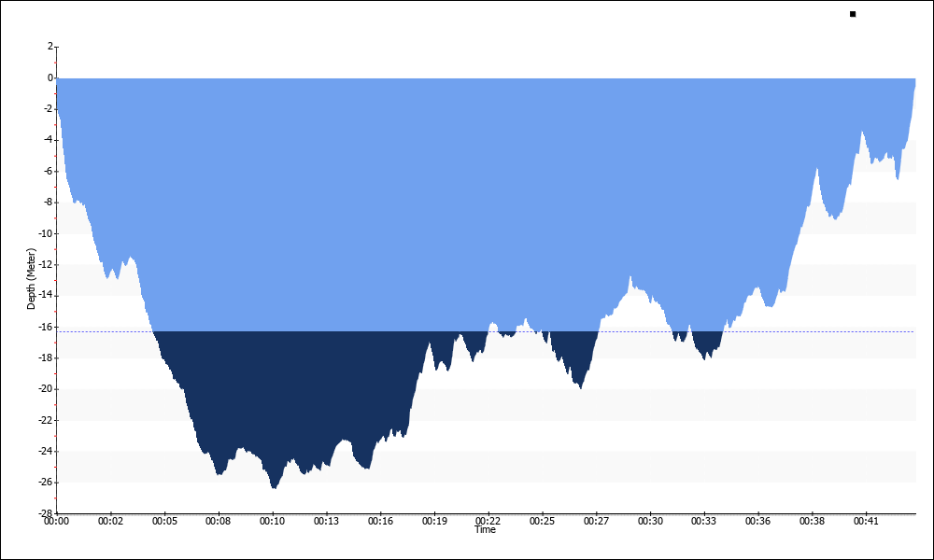Click the depth axis label -16

click(x=46, y=327)
